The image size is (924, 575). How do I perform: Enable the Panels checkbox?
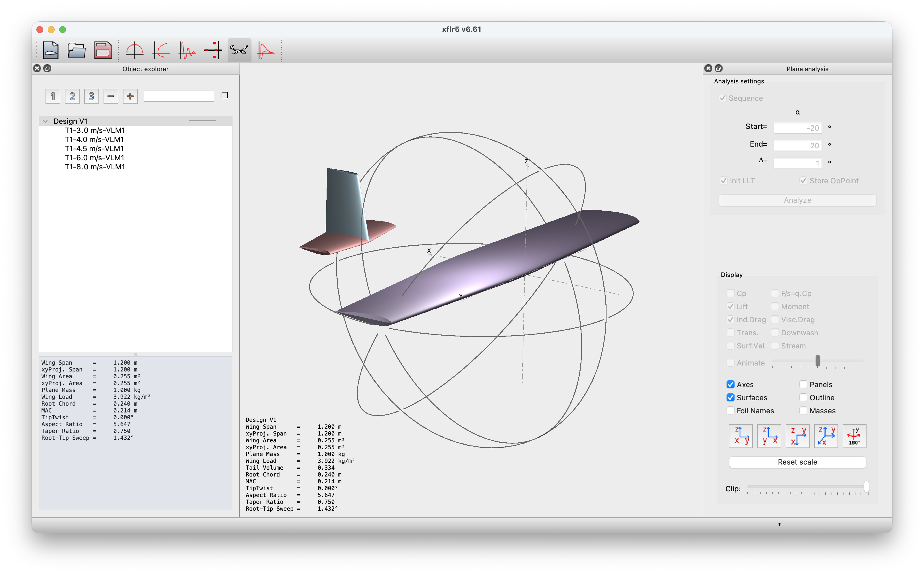pyautogui.click(x=803, y=385)
